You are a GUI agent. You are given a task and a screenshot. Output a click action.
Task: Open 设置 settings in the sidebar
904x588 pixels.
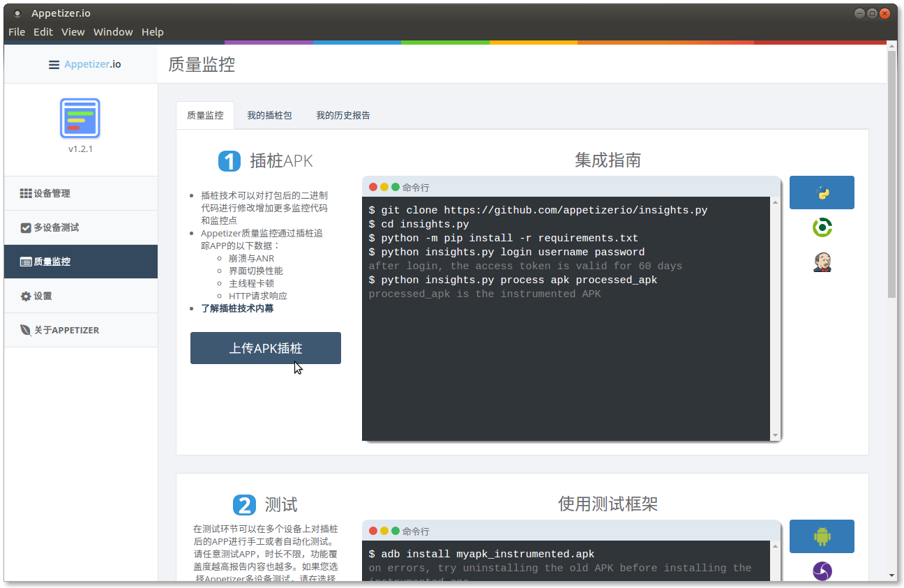(x=81, y=296)
